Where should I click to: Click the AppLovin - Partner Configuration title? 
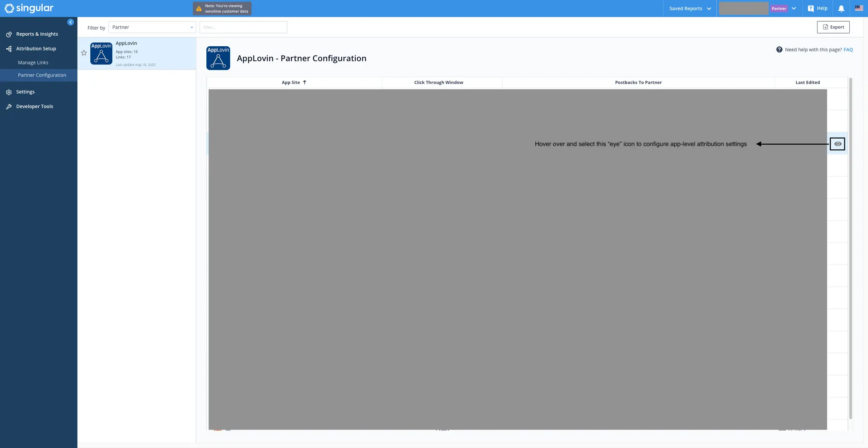pos(301,58)
